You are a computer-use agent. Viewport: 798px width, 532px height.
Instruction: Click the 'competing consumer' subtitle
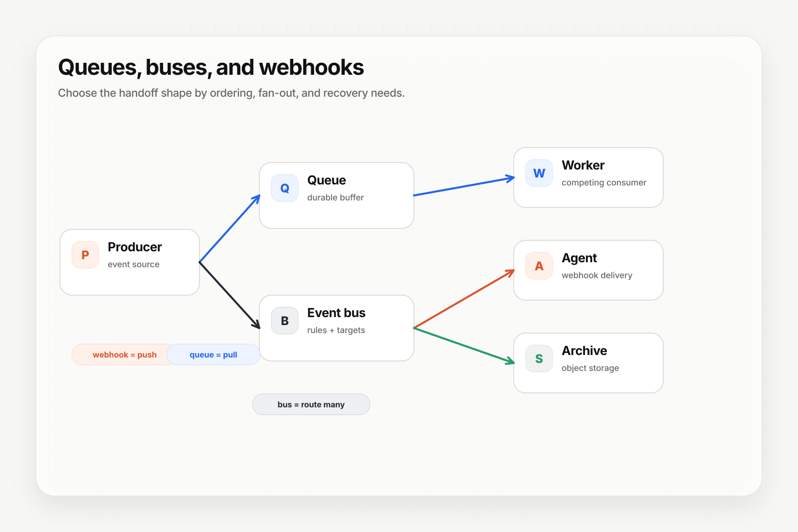tap(604, 182)
